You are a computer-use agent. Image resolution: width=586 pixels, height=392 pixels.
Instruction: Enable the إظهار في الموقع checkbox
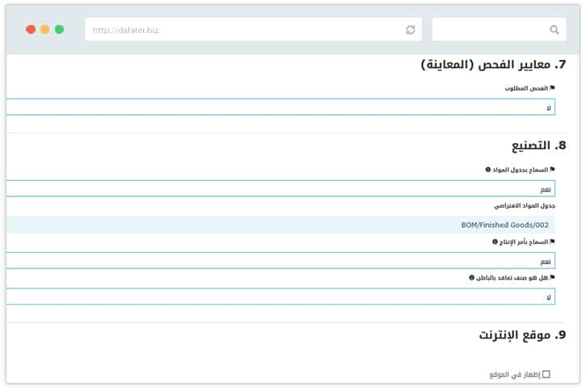[x=546, y=374]
